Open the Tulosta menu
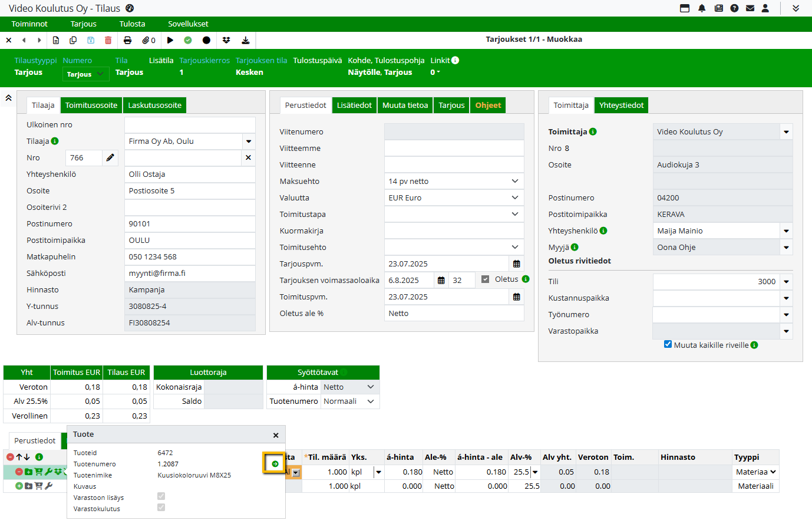Screen dimensions: 812x530 [x=132, y=24]
